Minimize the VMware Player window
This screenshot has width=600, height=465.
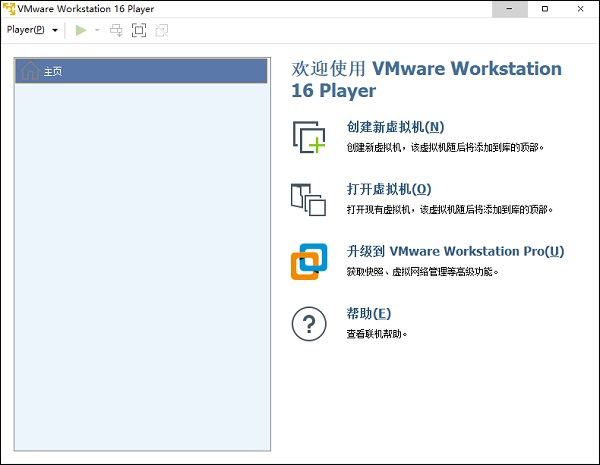[x=510, y=9]
